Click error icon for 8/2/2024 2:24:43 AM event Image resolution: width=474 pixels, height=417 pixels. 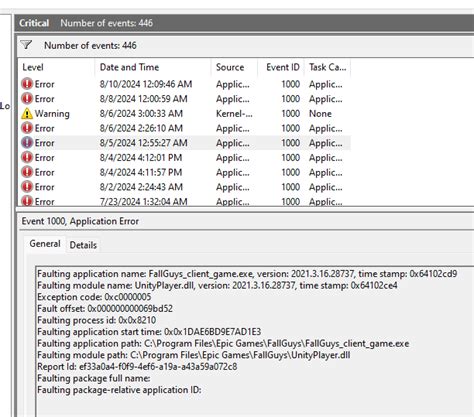click(x=27, y=187)
